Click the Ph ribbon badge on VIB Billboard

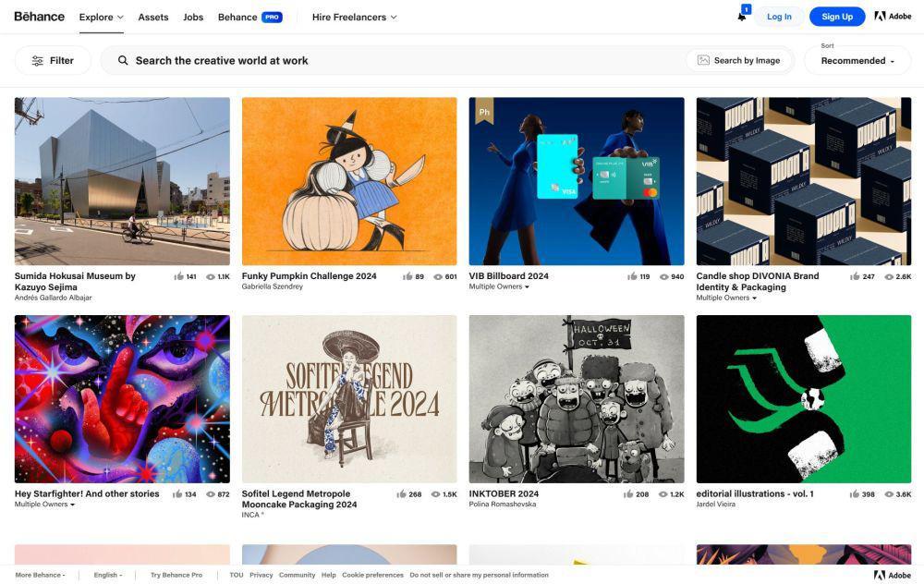pos(484,112)
